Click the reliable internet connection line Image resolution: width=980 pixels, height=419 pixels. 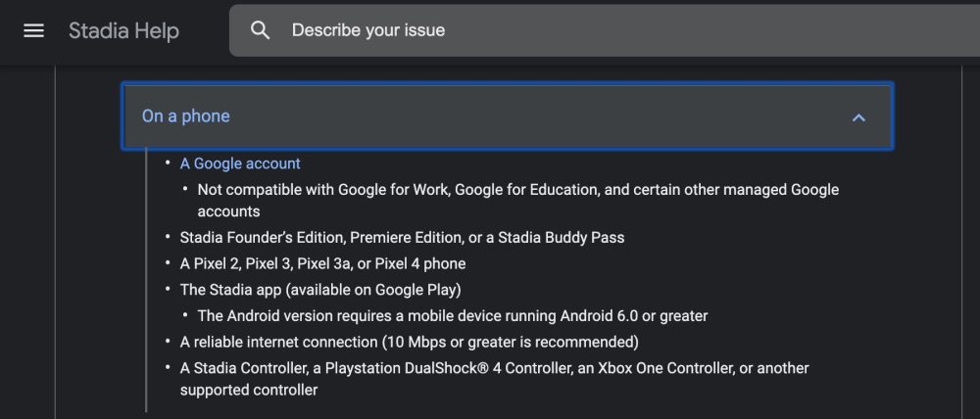click(x=409, y=342)
